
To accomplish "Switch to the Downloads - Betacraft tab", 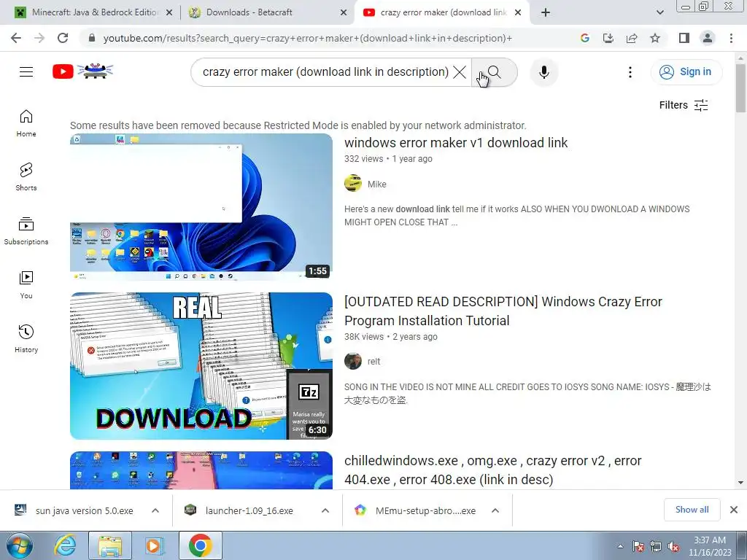I will [x=267, y=12].
